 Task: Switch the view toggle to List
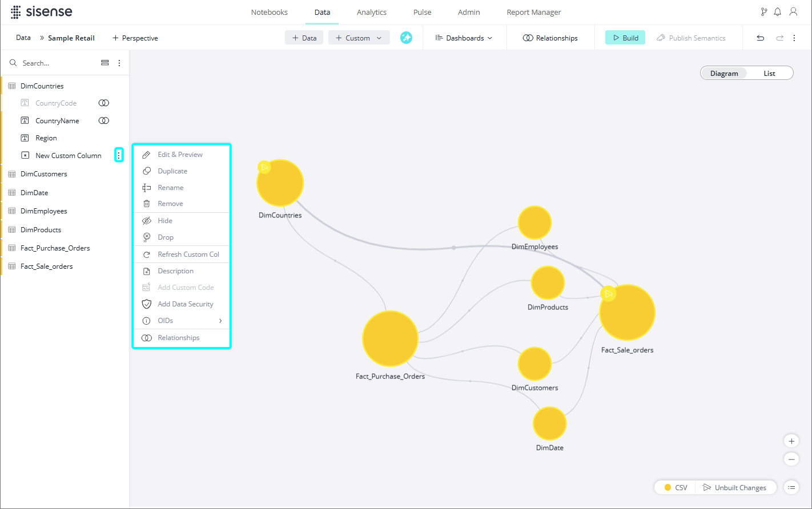click(x=769, y=73)
